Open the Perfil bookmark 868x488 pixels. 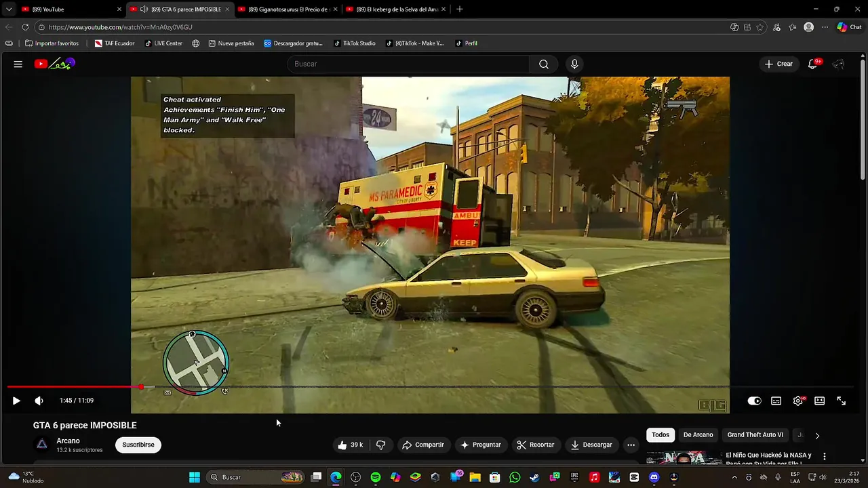pyautogui.click(x=466, y=43)
